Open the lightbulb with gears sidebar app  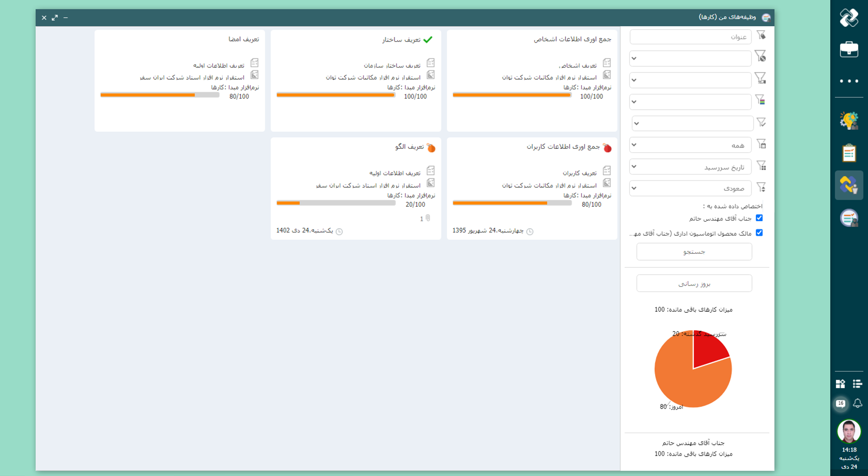pos(849,121)
